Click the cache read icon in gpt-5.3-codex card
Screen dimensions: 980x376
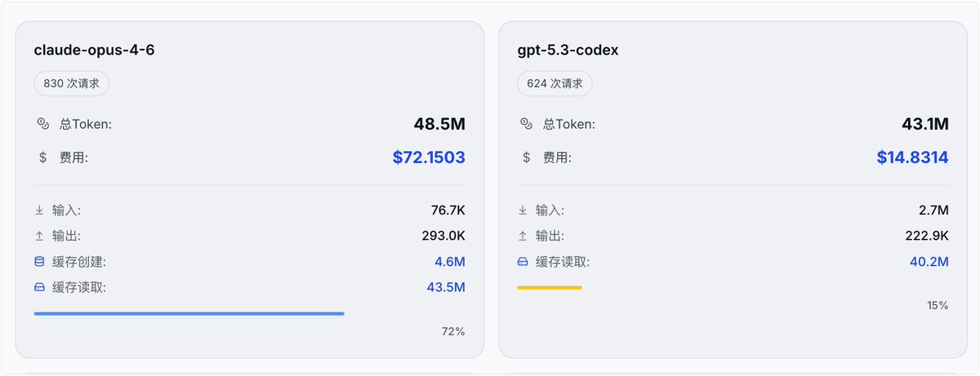523,262
